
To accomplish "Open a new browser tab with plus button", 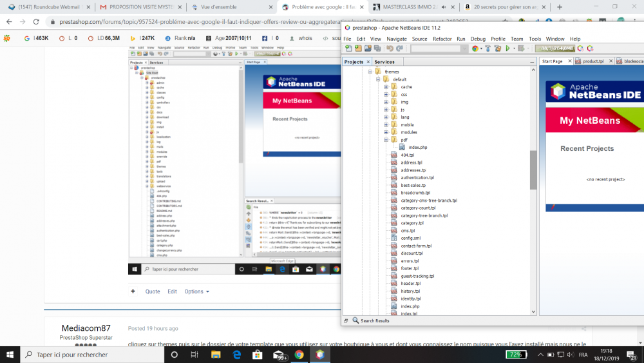I will (x=560, y=7).
